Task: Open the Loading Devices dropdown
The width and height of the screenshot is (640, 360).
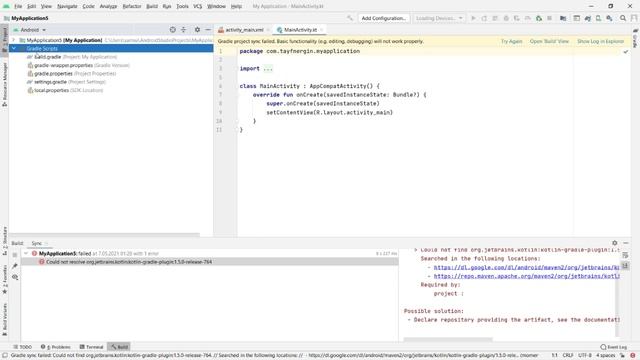Action: [439, 18]
